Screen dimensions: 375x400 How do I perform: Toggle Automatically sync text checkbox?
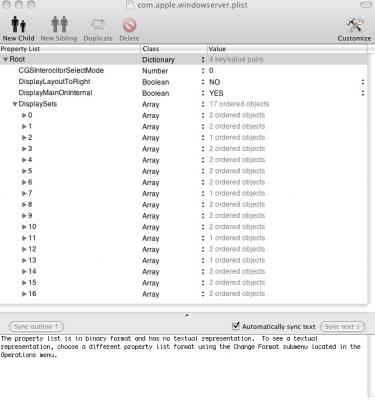point(236,326)
